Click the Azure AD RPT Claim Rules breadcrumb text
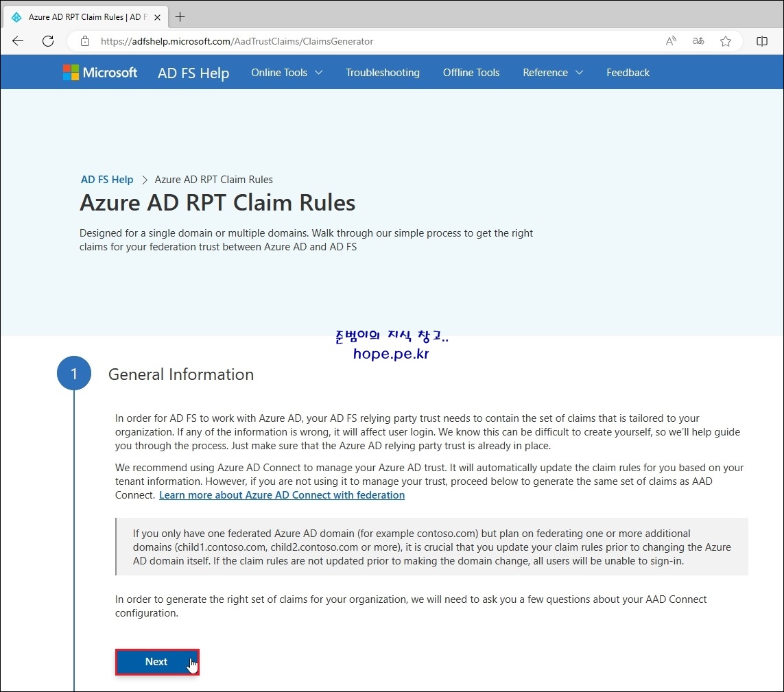Image resolution: width=784 pixels, height=692 pixels. coord(213,180)
